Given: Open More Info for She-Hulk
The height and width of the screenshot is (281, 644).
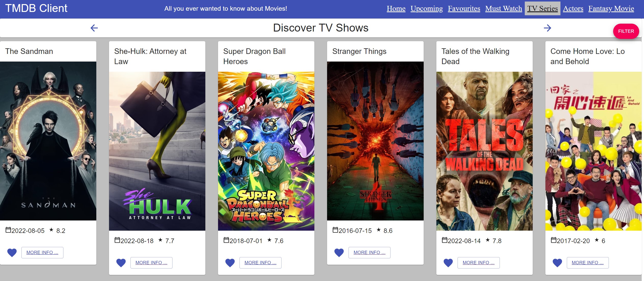Looking at the screenshot, I should [x=151, y=263].
